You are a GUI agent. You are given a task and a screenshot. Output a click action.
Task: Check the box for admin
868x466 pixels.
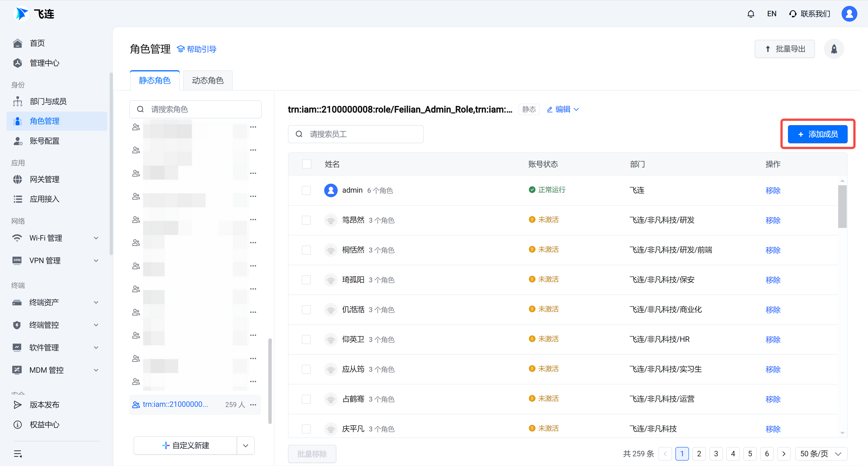306,190
